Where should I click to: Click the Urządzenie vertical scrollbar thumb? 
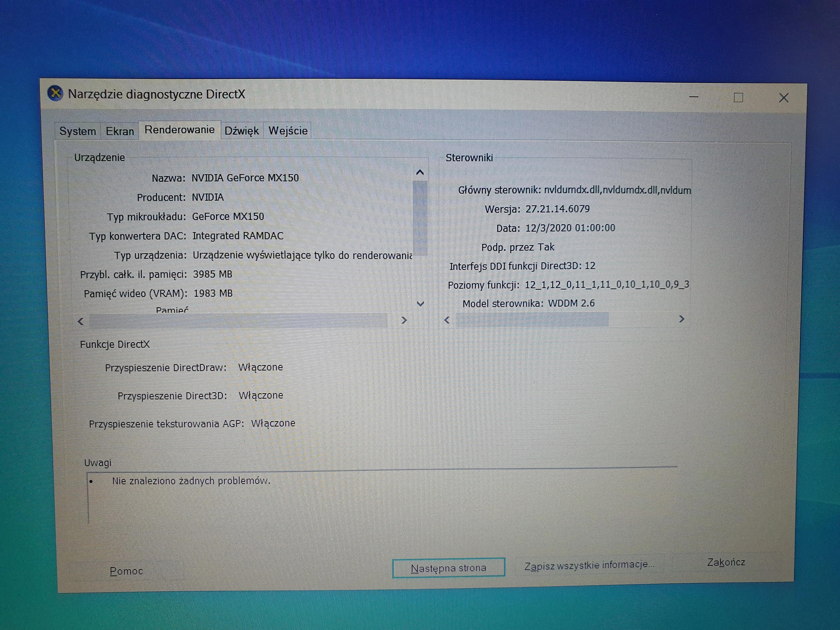pos(420,217)
